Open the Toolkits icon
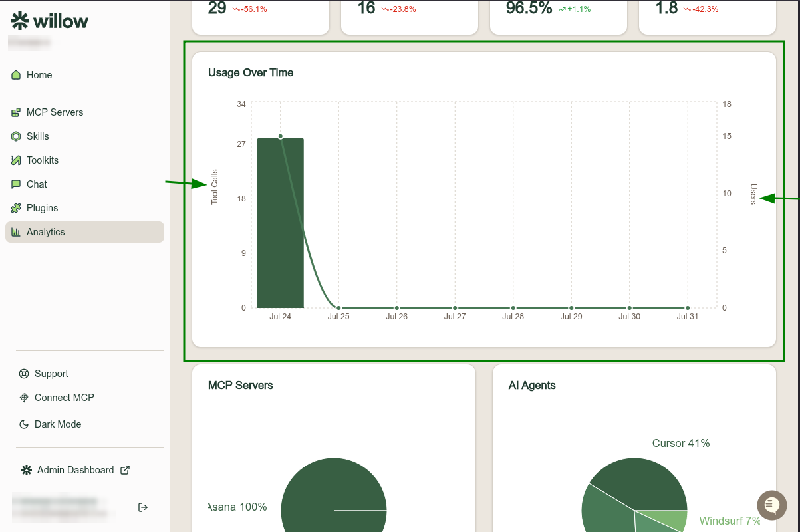 point(16,160)
